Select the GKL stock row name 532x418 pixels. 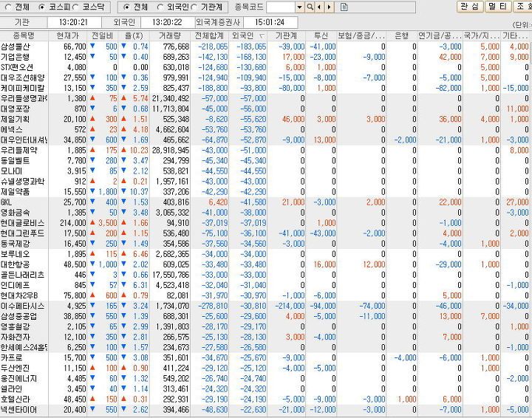click(x=6, y=202)
